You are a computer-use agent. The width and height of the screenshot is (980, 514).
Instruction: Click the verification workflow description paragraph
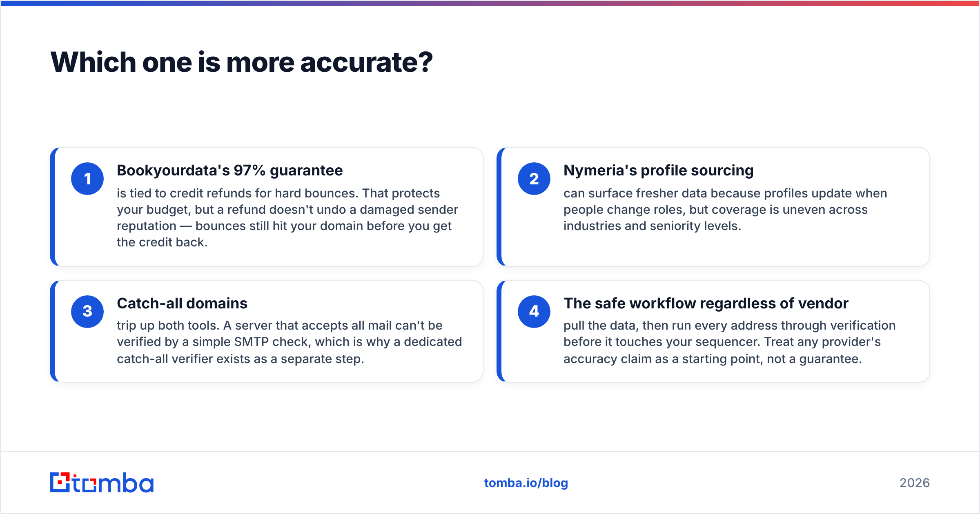729,342
